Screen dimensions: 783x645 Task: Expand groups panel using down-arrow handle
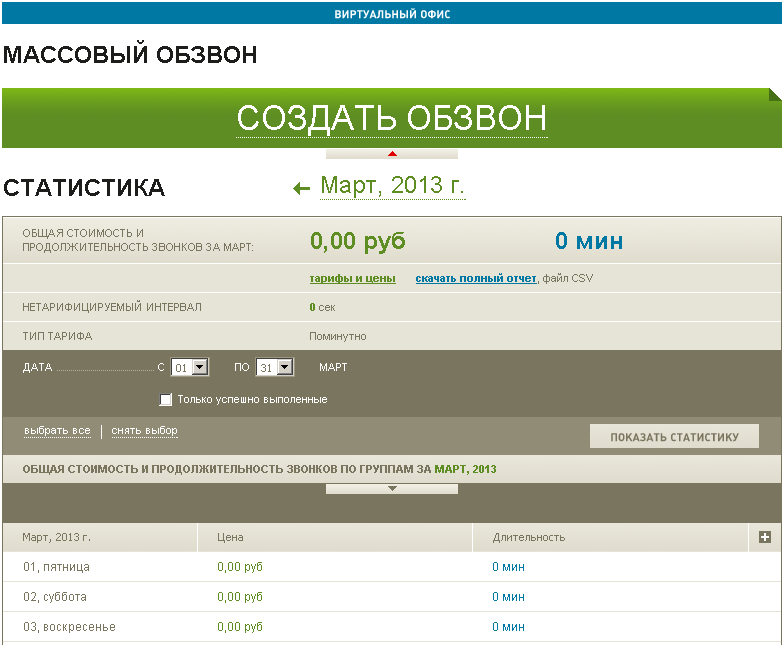click(392, 489)
